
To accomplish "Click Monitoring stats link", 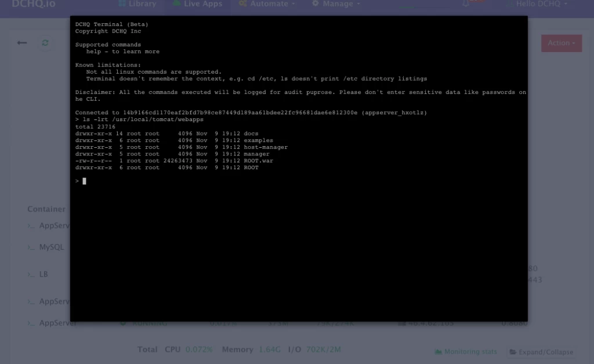I will (x=466, y=352).
